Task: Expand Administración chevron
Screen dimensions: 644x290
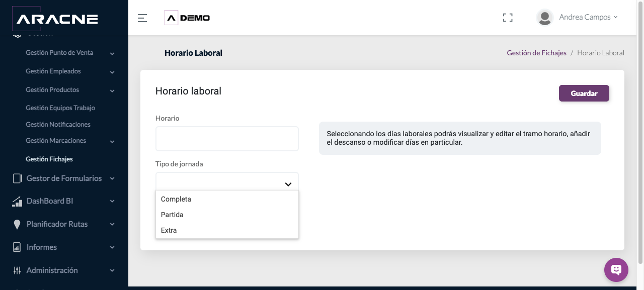Action: [112, 270]
